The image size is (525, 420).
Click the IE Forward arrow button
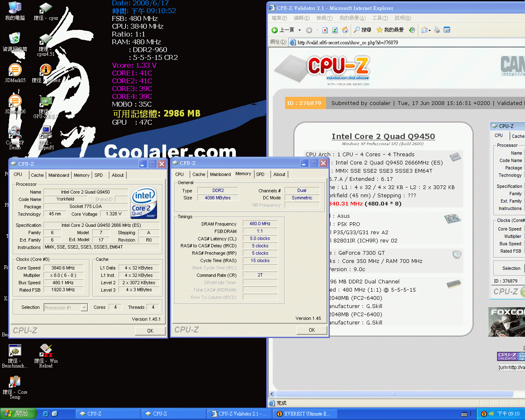(309, 30)
